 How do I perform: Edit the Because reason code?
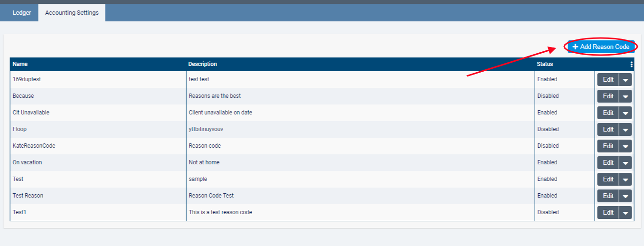[608, 96]
